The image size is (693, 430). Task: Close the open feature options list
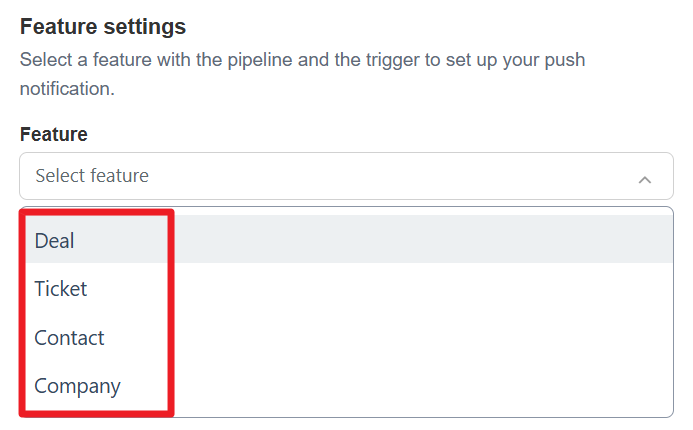tap(645, 179)
